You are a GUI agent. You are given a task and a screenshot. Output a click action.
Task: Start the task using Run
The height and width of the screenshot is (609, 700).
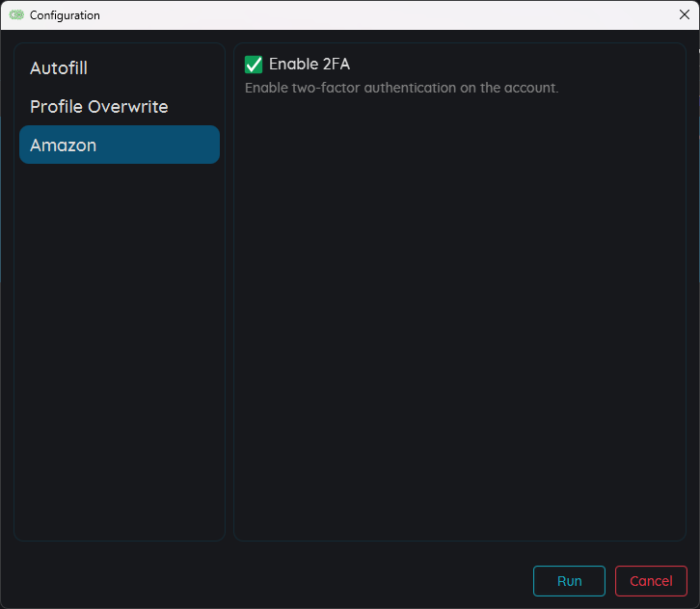coord(569,581)
